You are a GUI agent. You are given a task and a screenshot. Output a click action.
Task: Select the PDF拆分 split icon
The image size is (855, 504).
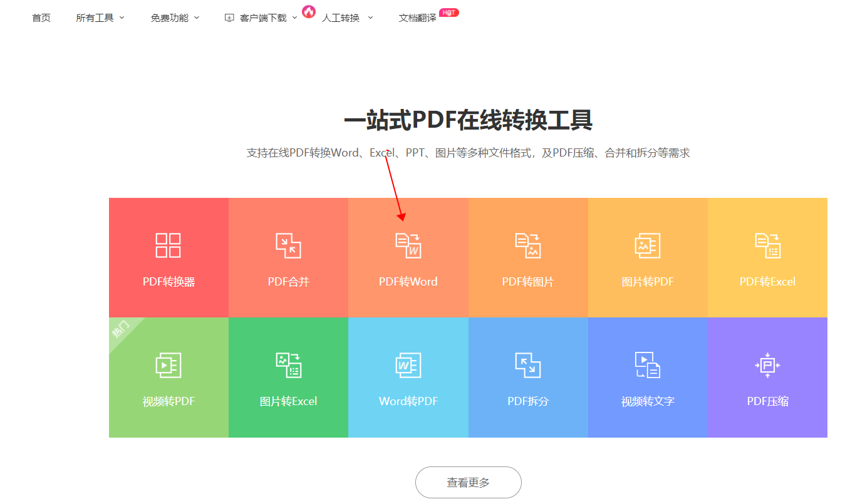point(528,365)
